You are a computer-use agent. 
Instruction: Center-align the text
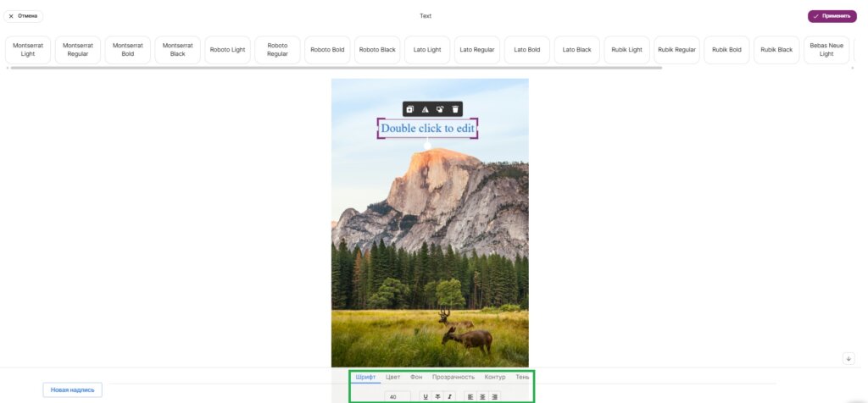click(x=482, y=396)
